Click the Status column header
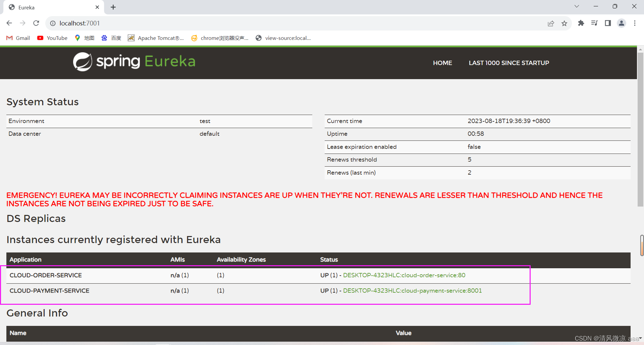The height and width of the screenshot is (345, 644). [329, 259]
